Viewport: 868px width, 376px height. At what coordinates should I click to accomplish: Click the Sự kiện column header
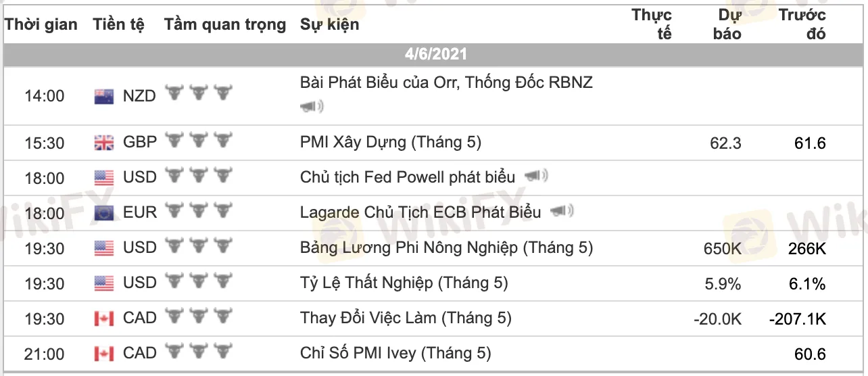(329, 25)
